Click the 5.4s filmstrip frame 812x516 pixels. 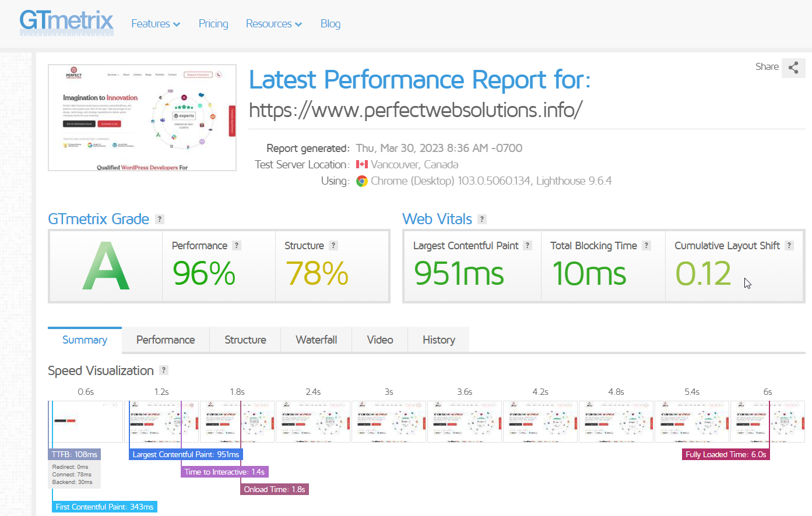[x=692, y=422]
